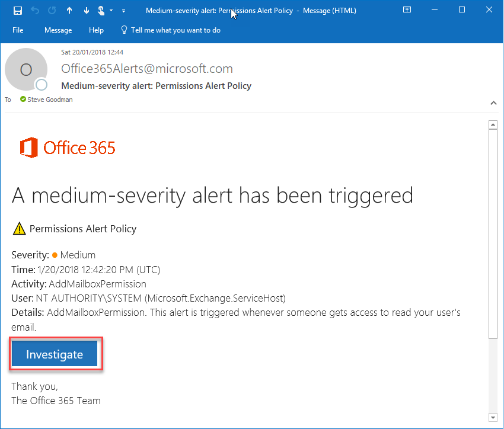504x429 pixels.
Task: Open the File menu
Action: [x=18, y=30]
